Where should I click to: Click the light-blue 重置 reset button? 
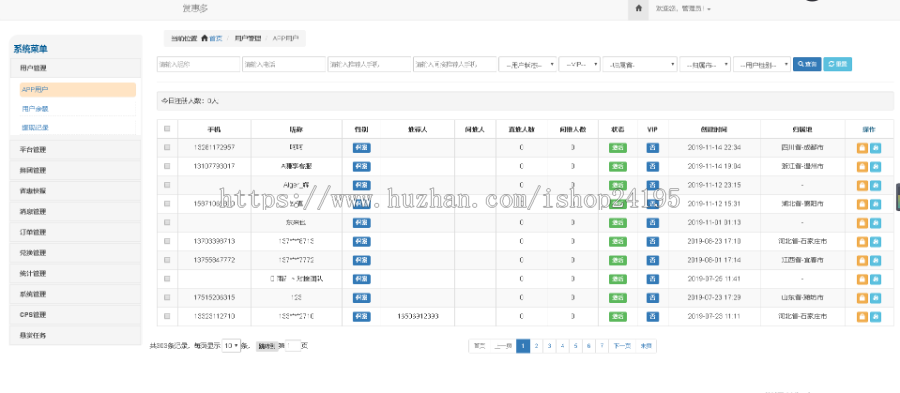point(837,64)
